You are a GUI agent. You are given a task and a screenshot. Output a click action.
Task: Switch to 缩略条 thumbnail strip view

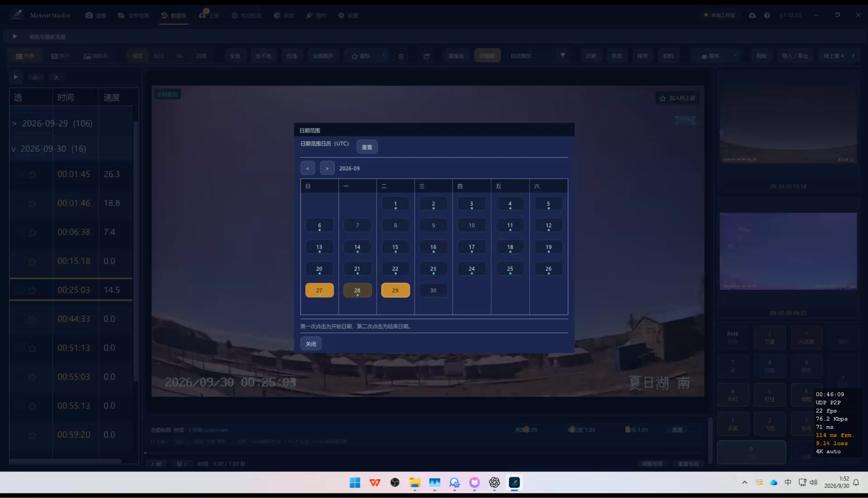tap(96, 56)
